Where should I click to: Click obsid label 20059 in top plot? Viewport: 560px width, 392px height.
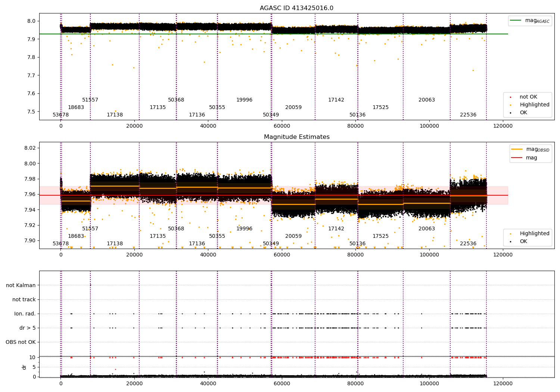point(293,108)
